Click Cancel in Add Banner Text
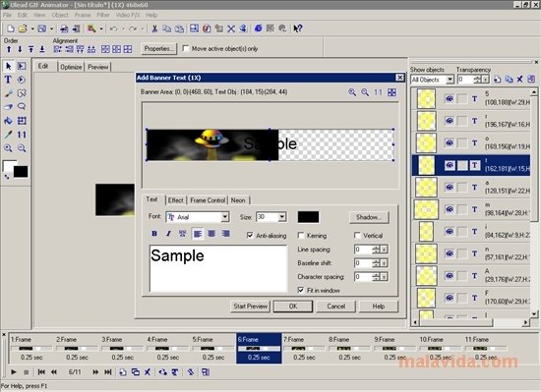 click(x=335, y=307)
